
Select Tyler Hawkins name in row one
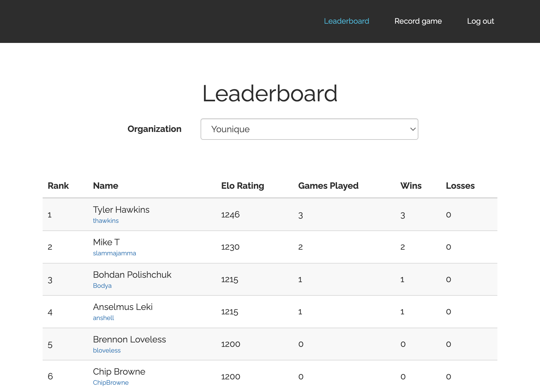[121, 210]
